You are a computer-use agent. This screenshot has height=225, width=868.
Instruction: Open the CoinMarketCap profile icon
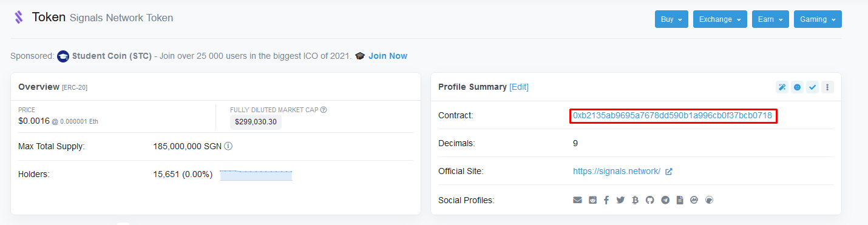(x=694, y=200)
